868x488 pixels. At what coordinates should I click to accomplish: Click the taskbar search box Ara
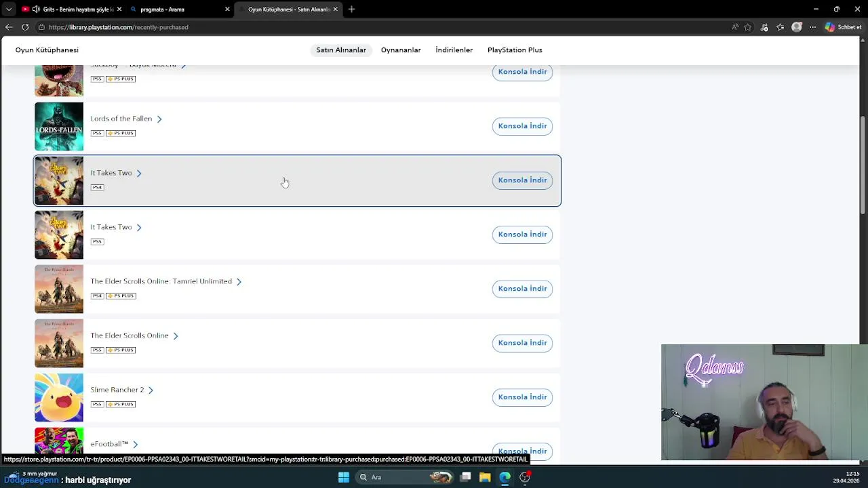pos(406,477)
